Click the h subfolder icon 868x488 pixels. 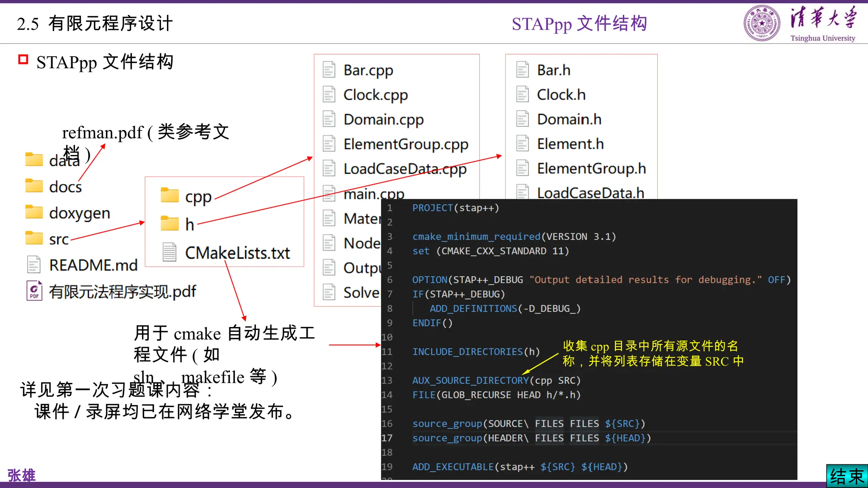tap(170, 223)
